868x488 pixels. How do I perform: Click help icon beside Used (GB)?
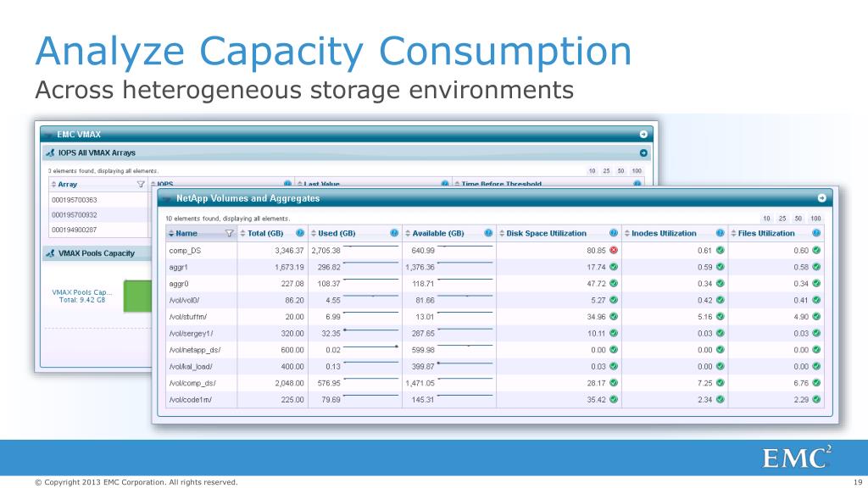click(x=394, y=234)
